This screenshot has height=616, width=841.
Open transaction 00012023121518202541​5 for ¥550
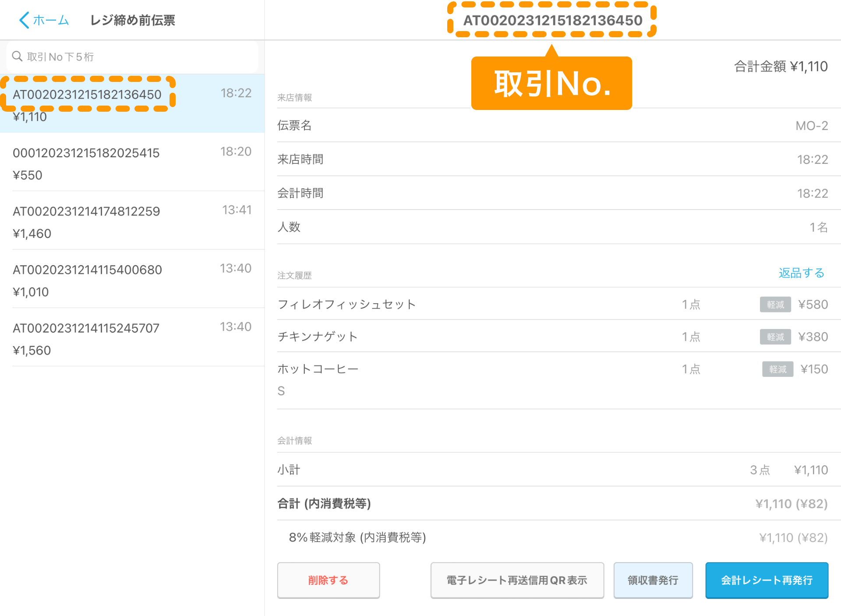[132, 163]
